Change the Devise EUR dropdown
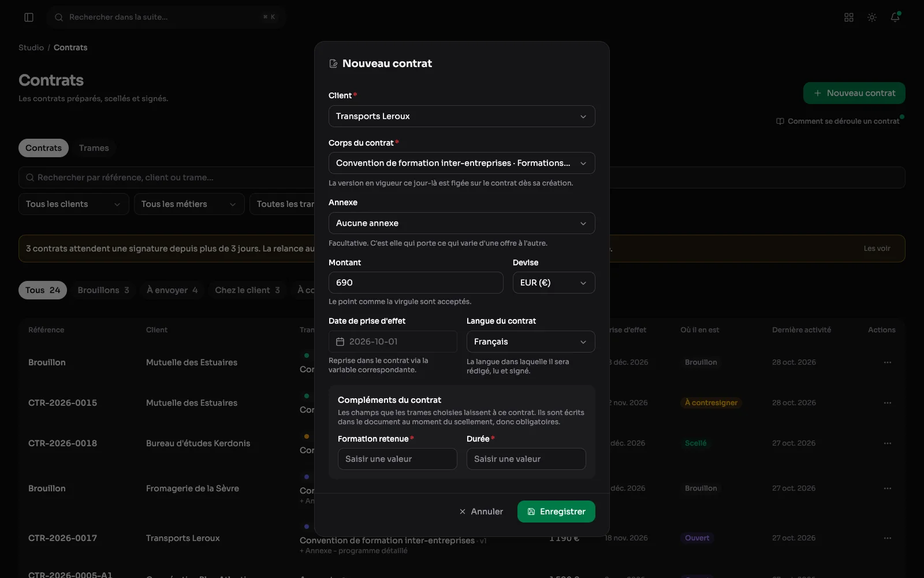 (x=554, y=283)
